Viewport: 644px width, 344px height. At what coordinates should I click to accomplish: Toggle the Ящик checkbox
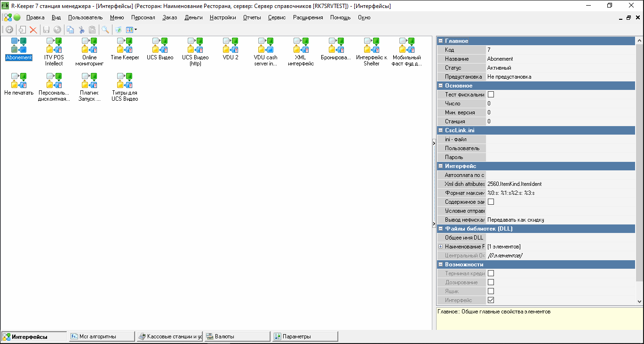(491, 291)
